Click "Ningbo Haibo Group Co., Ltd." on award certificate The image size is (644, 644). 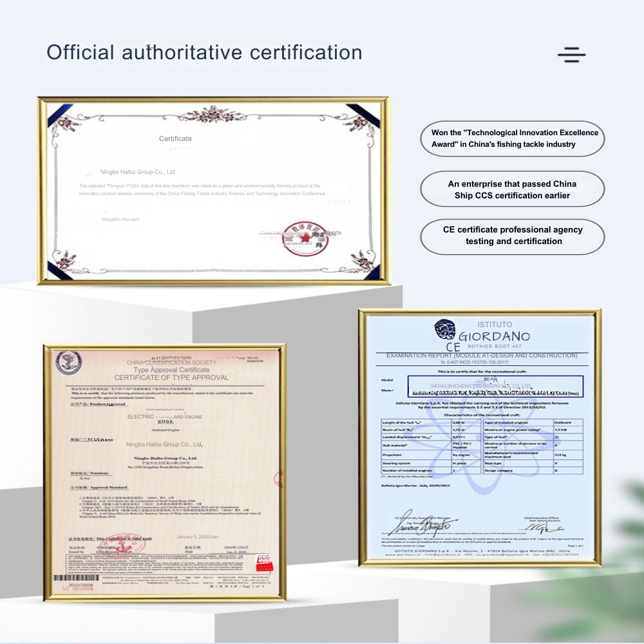138,173
